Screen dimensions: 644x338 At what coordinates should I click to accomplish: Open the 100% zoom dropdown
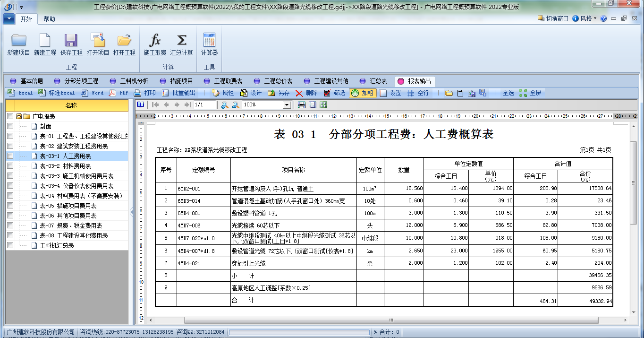click(x=287, y=105)
